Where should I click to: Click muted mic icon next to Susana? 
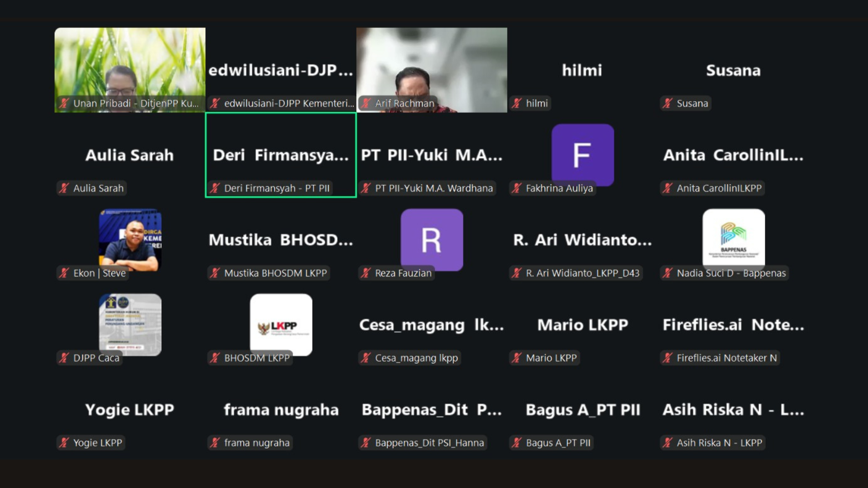point(667,103)
